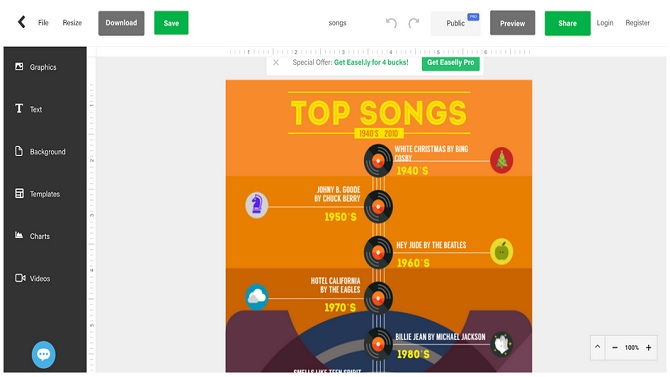The image size is (670, 377).
Task: Select the 1980's decade label
Action: [x=413, y=354]
